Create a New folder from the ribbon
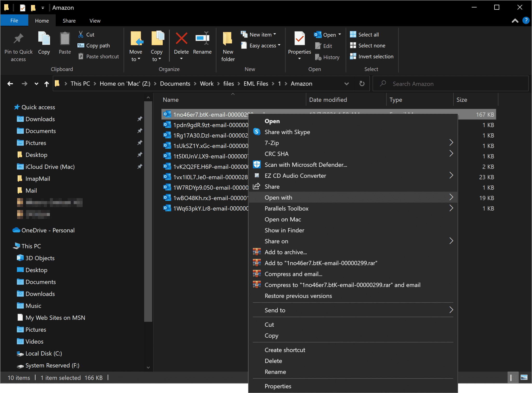The width and height of the screenshot is (532, 393). [228, 47]
